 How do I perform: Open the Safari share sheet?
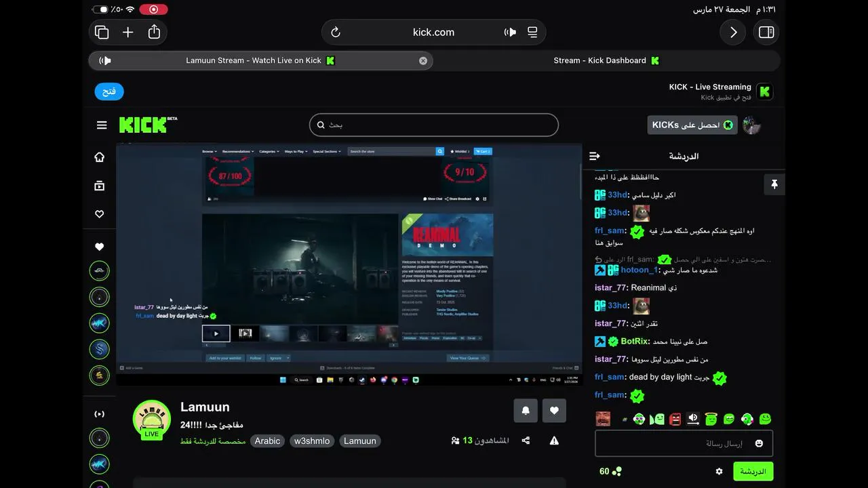pos(154,32)
